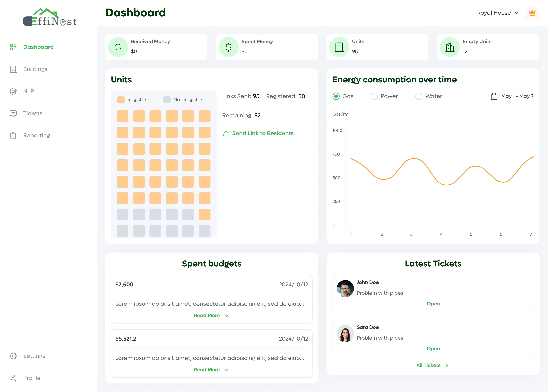Select the Gas radio button
The height and width of the screenshot is (392, 548).
336,96
